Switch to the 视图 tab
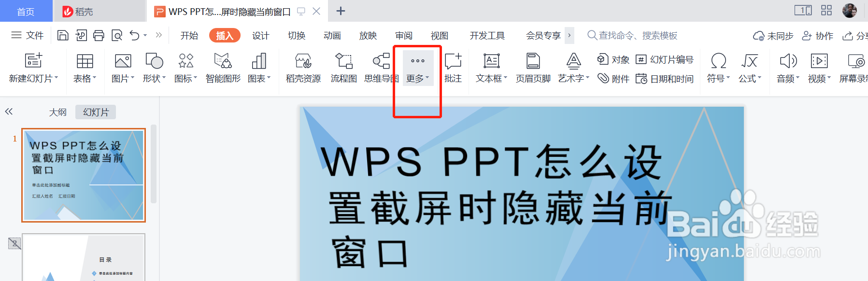The height and width of the screenshot is (281, 868). [440, 35]
